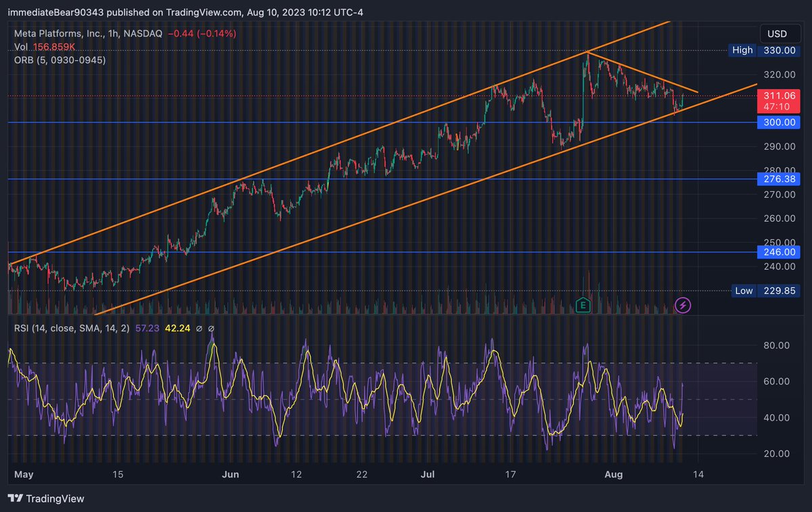Select the 276.38 horizontal line label

tap(780, 179)
